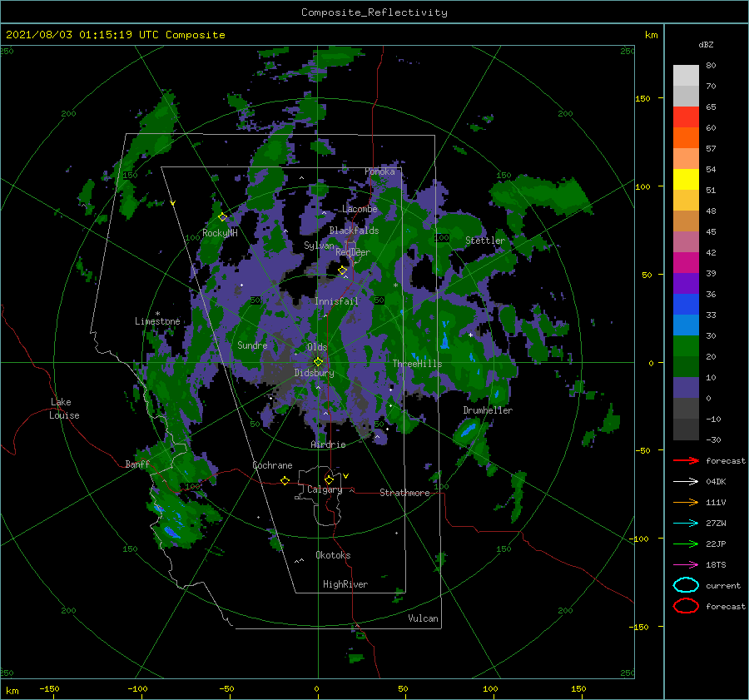
Task: Click the 'Okotoks' city label
Action: click(333, 555)
